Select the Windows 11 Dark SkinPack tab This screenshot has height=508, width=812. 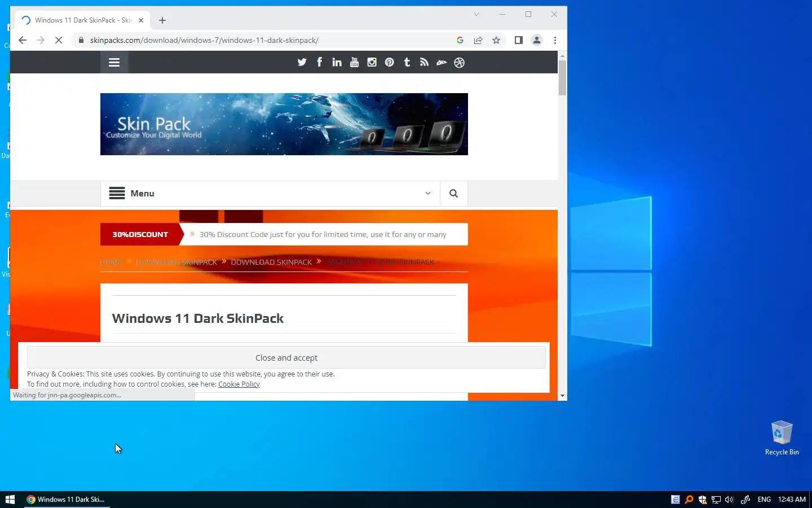[82, 20]
